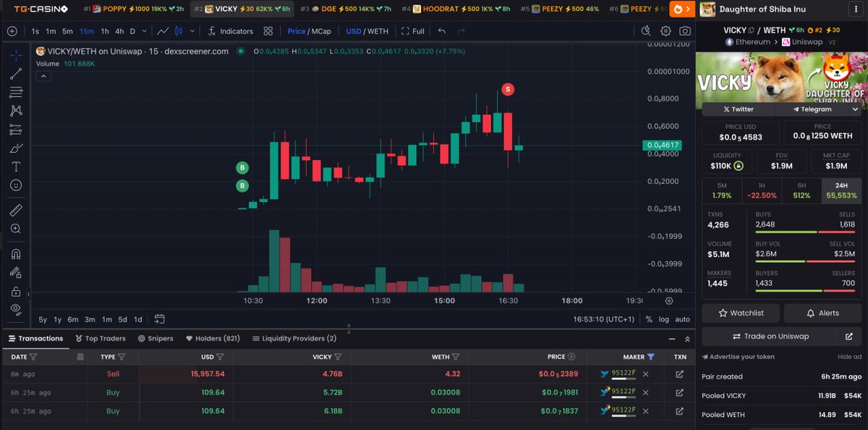Collapse the transactions panel

tap(672, 339)
